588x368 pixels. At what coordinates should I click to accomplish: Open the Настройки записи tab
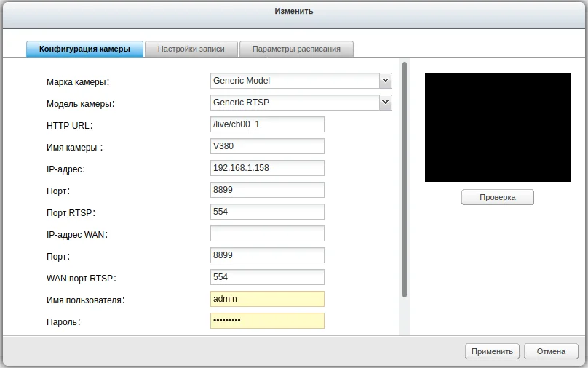191,49
